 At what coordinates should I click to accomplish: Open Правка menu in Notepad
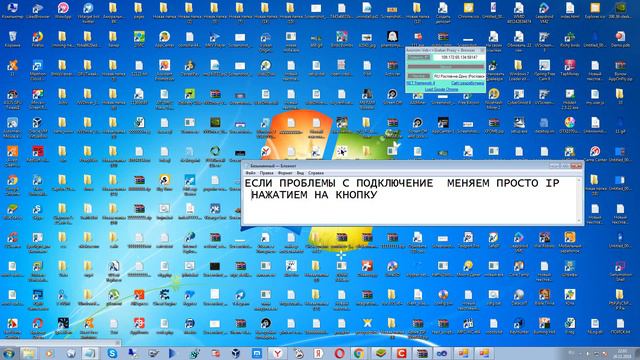click(x=267, y=173)
